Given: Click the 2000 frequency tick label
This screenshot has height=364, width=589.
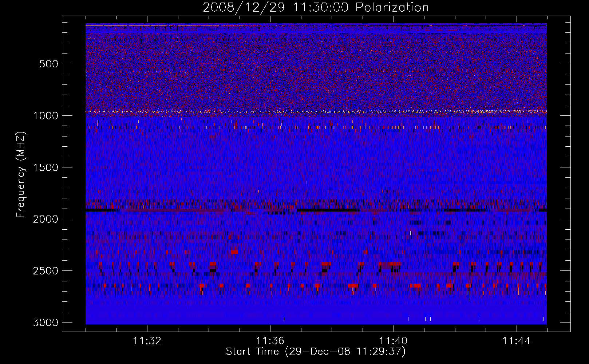Looking at the screenshot, I should (46, 219).
